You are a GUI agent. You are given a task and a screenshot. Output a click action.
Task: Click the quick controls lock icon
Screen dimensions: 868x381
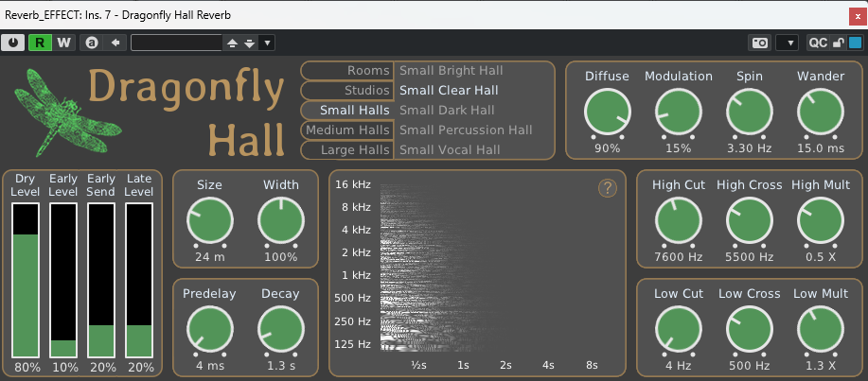[x=838, y=43]
